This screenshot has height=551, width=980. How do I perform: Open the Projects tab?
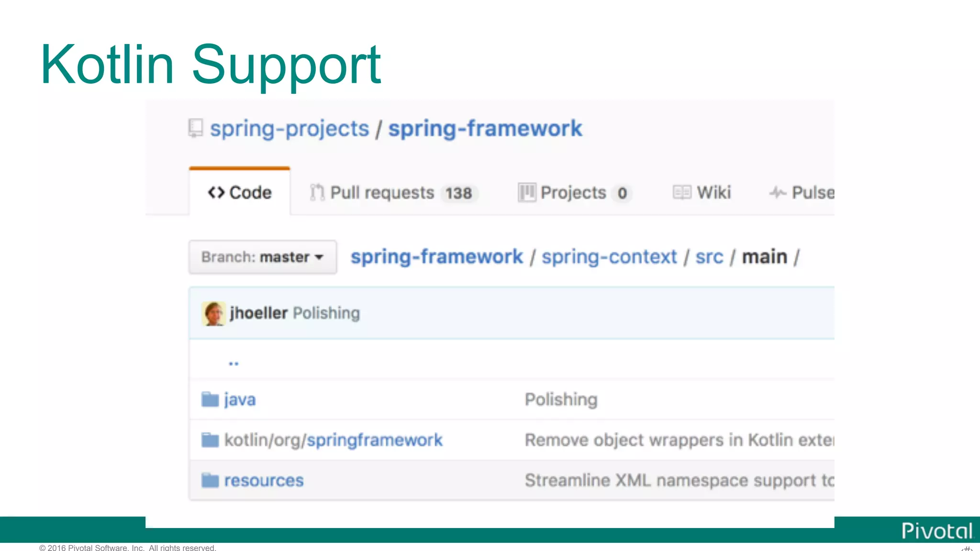(575, 193)
